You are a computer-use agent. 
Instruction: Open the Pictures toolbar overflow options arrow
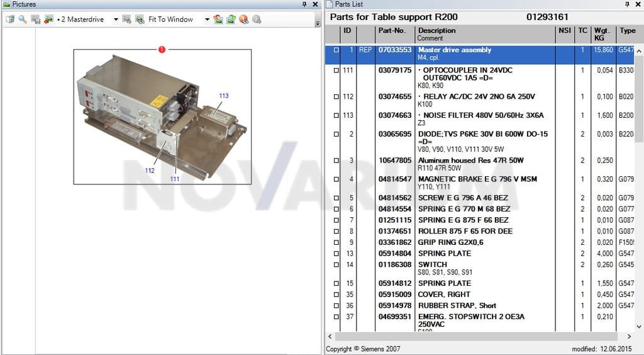[318, 23]
